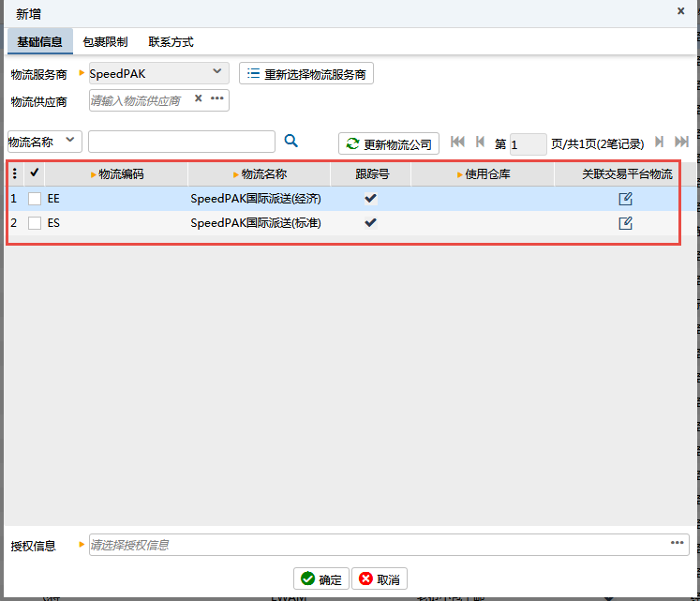Clear the 物流供应商 field with the X icon

point(198,98)
